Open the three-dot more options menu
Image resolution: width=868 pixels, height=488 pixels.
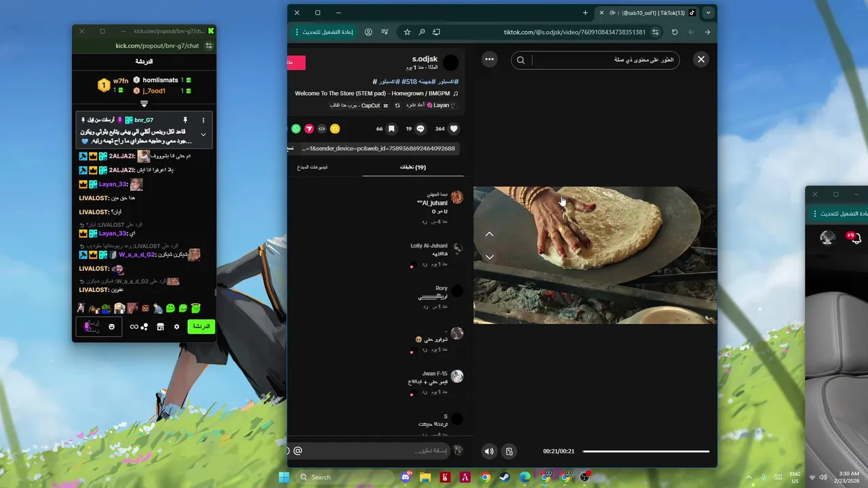tap(490, 60)
